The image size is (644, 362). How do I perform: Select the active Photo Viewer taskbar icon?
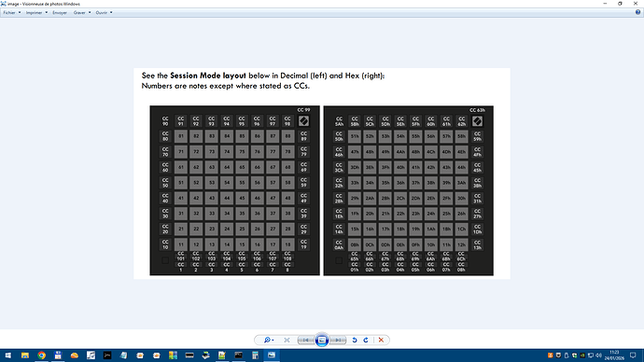coord(272,355)
